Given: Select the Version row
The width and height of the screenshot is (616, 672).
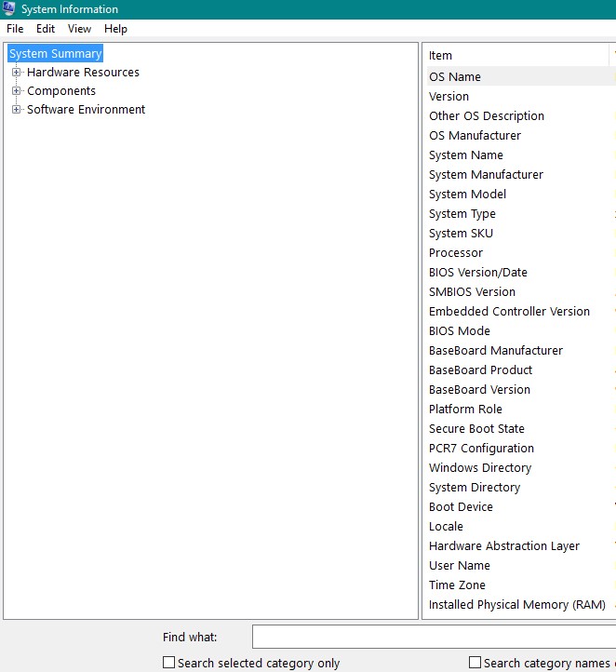Looking at the screenshot, I should pos(521,97).
